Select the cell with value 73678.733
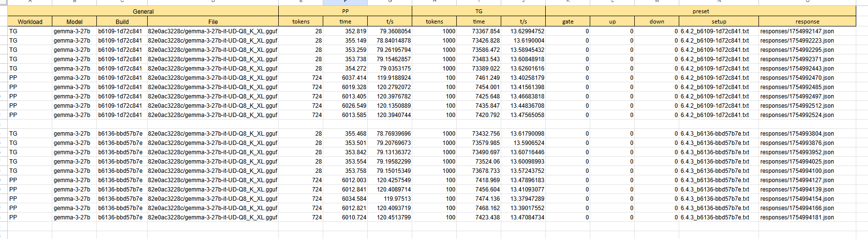Screen dimensions: 868x239 click(479, 170)
